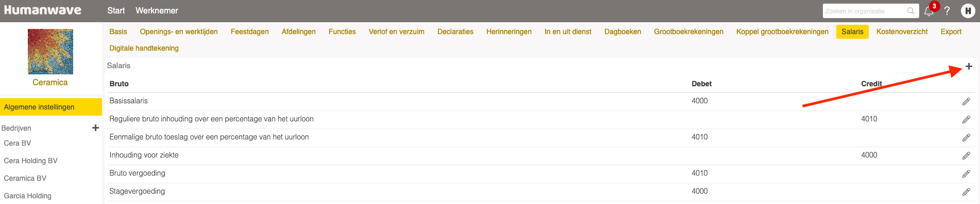Edit the Inhouding voor ziekte row pencil
The image size is (980, 204).
click(x=966, y=156)
